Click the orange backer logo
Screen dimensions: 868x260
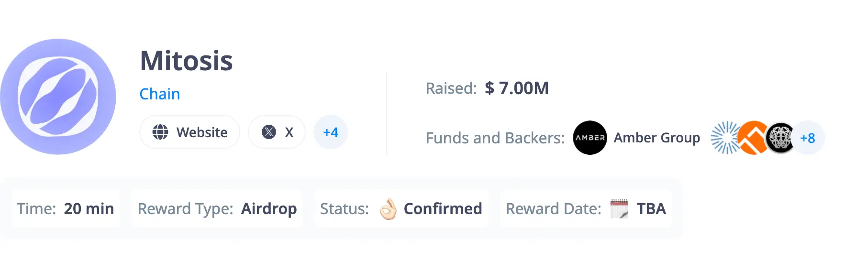[754, 138]
